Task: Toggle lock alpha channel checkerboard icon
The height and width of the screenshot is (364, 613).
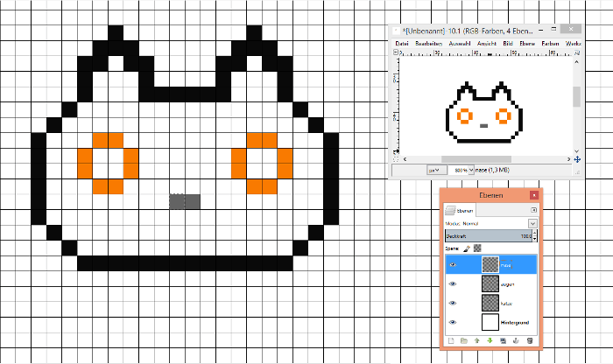Action: point(477,248)
